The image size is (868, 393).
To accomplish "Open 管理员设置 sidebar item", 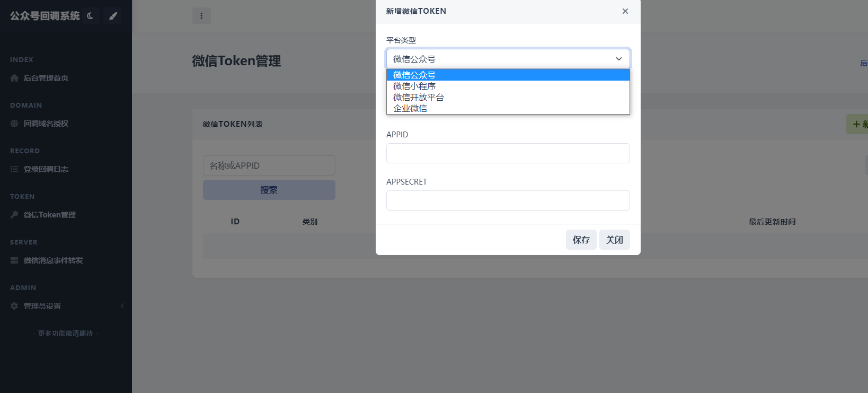I will (42, 306).
